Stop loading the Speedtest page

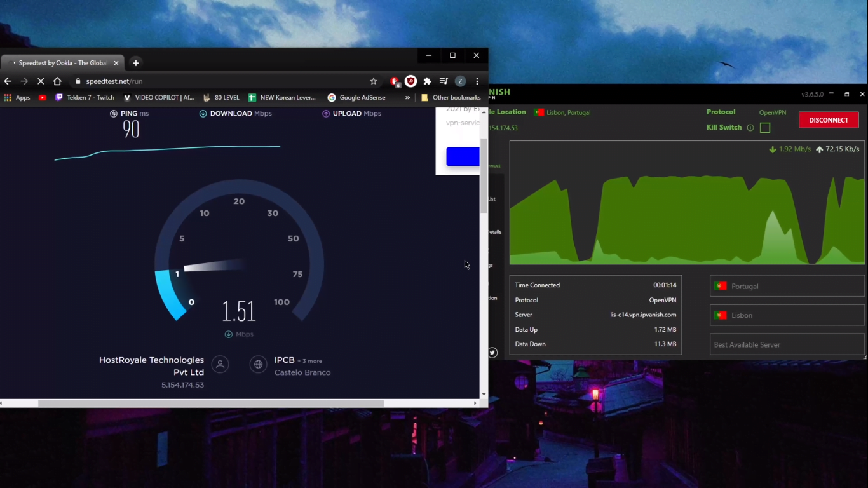(41, 81)
